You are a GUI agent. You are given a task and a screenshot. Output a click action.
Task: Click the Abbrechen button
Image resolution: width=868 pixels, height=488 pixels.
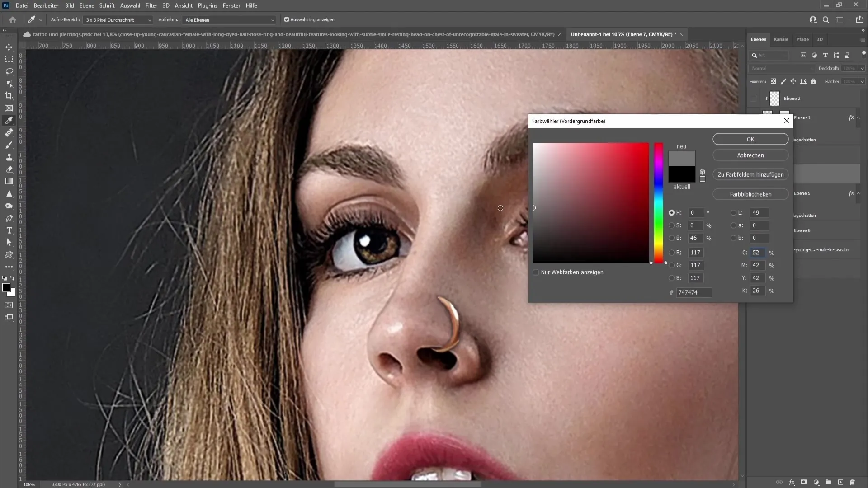coord(750,155)
